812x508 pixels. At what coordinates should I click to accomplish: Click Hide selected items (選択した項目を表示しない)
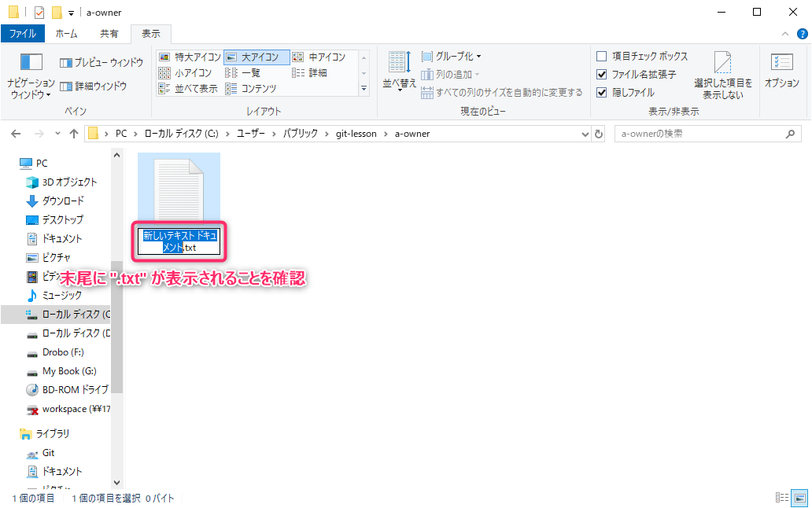723,75
